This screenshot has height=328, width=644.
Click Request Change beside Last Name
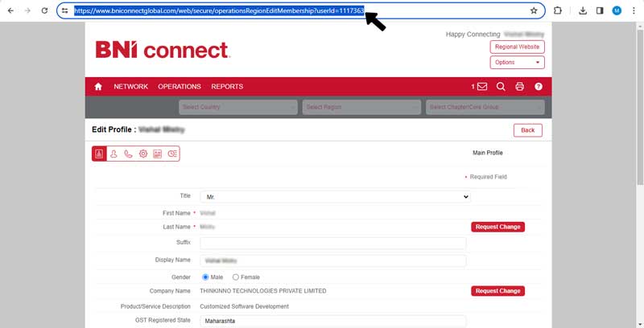point(497,227)
